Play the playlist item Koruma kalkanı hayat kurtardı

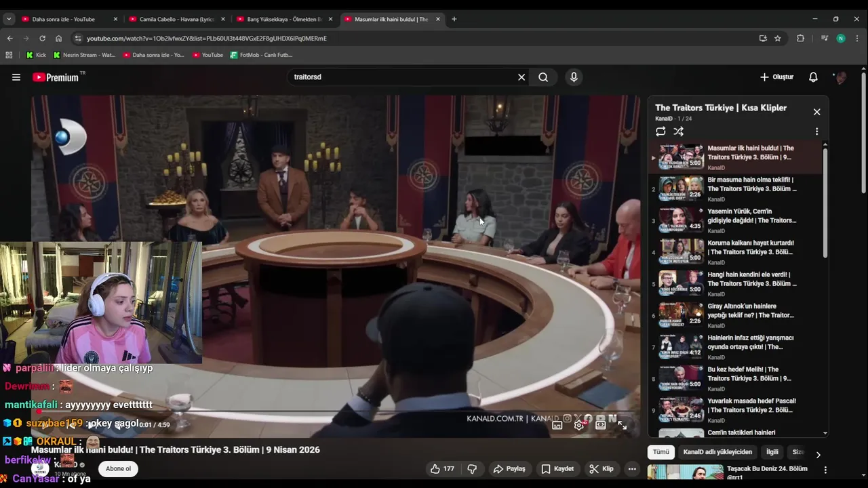tap(736, 252)
